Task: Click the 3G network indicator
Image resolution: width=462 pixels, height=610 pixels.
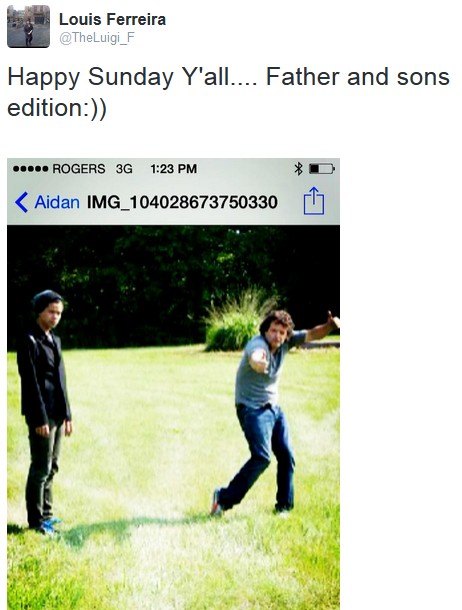Action: [124, 169]
